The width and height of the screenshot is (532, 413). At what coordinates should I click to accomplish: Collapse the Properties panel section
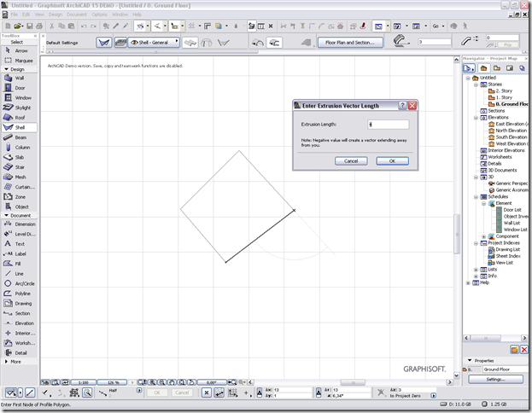click(x=470, y=360)
